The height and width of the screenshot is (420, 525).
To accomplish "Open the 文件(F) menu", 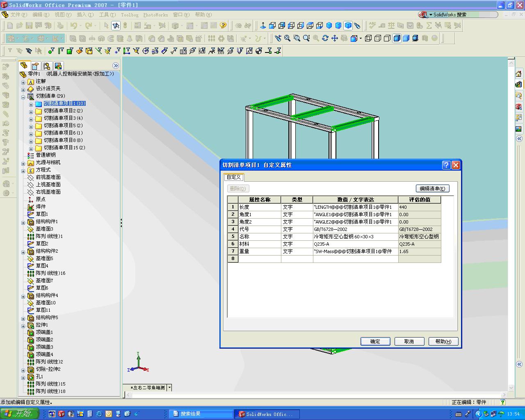I will pos(19,15).
